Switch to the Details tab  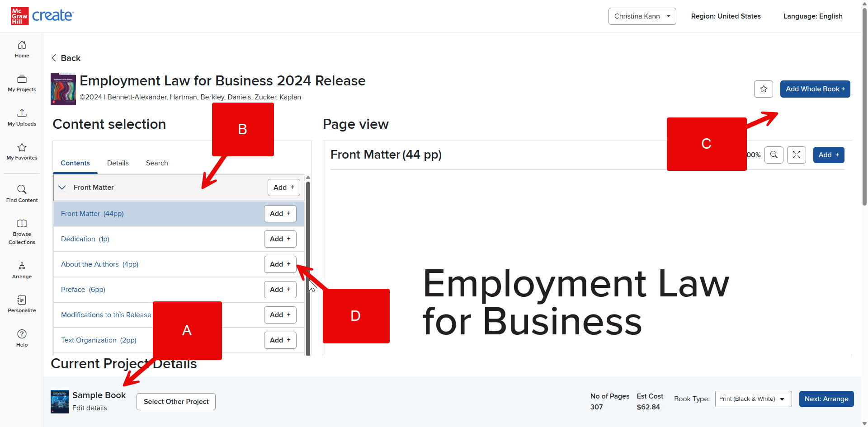[118, 163]
